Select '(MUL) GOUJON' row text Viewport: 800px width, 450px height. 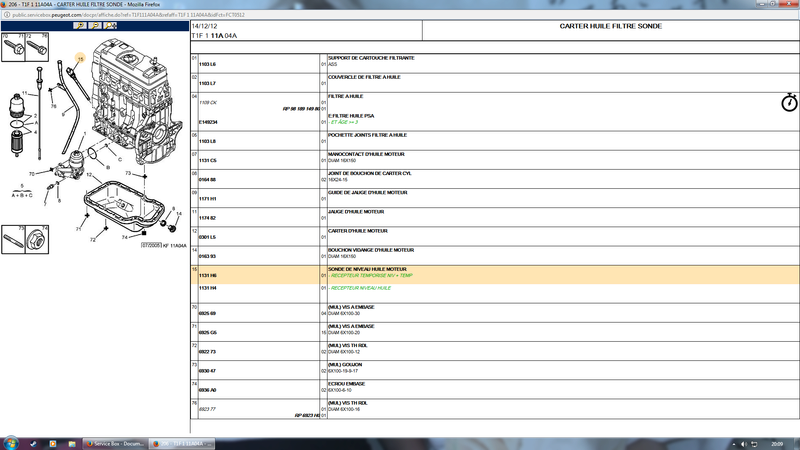tap(345, 365)
